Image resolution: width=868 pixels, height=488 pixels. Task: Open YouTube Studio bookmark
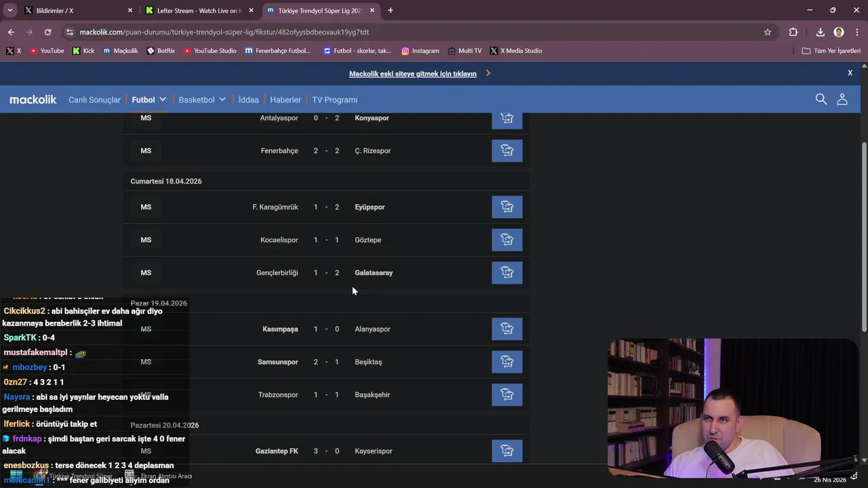tap(210, 51)
